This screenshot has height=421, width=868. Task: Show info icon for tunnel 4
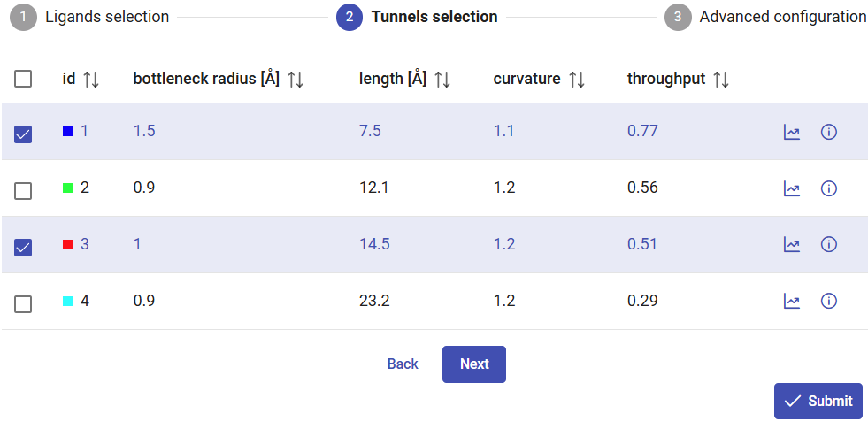tap(829, 302)
